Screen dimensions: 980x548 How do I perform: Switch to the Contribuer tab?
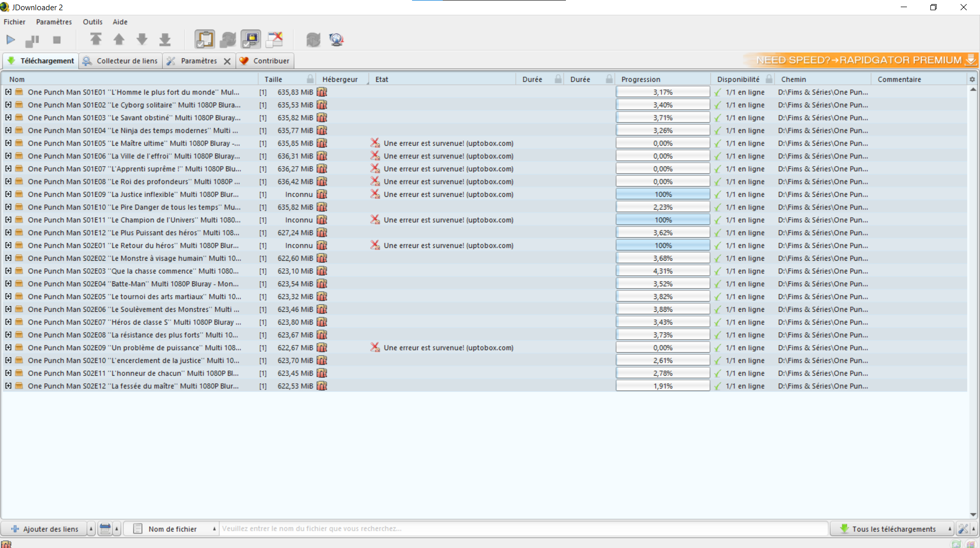click(x=265, y=61)
